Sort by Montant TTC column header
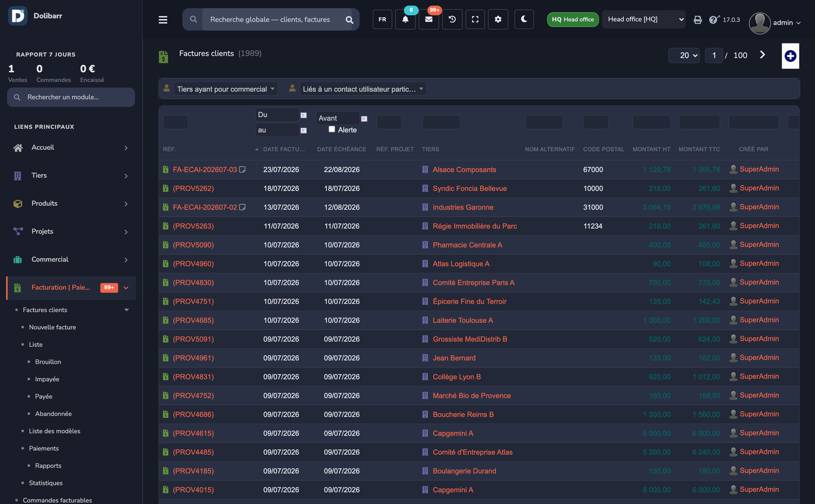This screenshot has width=815, height=504. click(699, 149)
